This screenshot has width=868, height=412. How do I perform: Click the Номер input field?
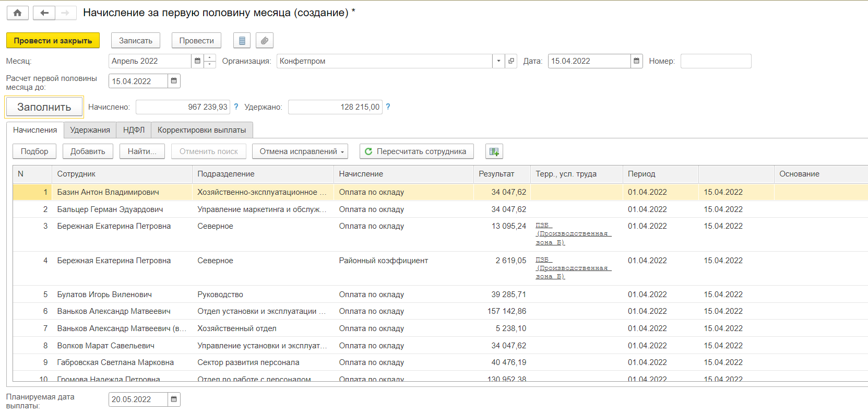click(716, 61)
